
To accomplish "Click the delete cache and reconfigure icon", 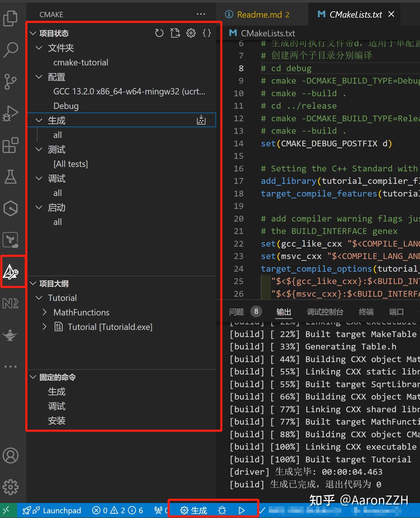I will [x=175, y=33].
